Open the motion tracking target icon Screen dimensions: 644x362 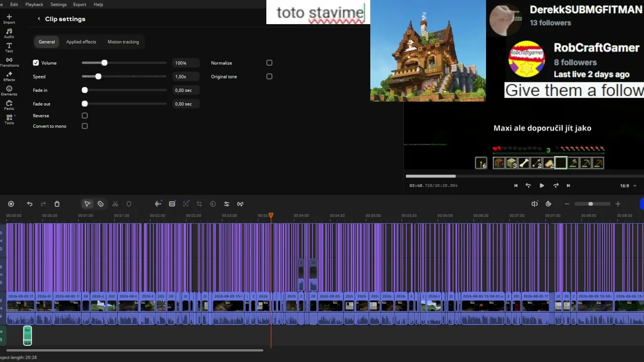point(186,204)
